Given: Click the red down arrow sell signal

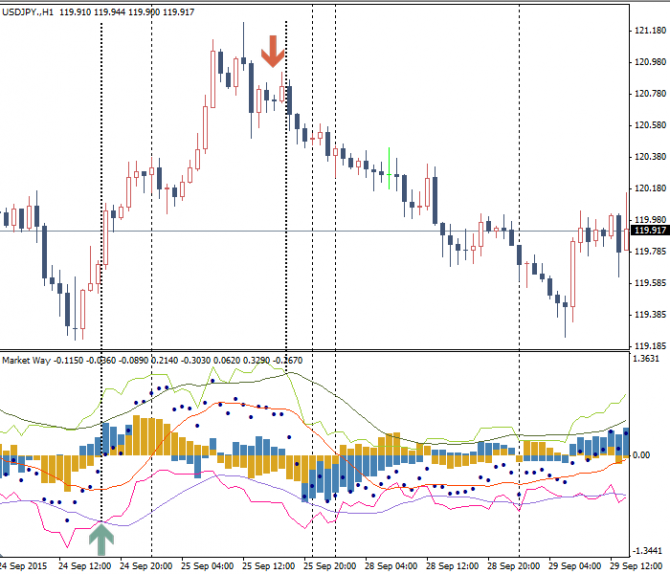Looking at the screenshot, I should [273, 51].
